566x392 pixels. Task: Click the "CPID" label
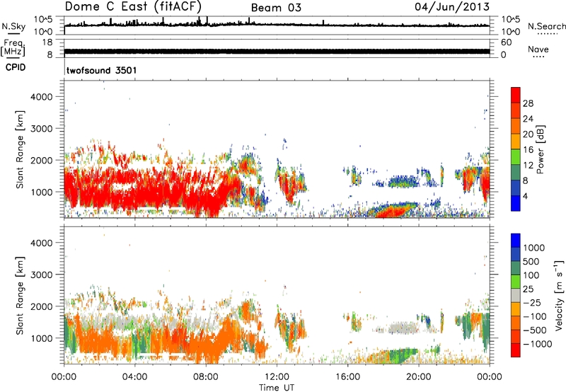[16, 67]
